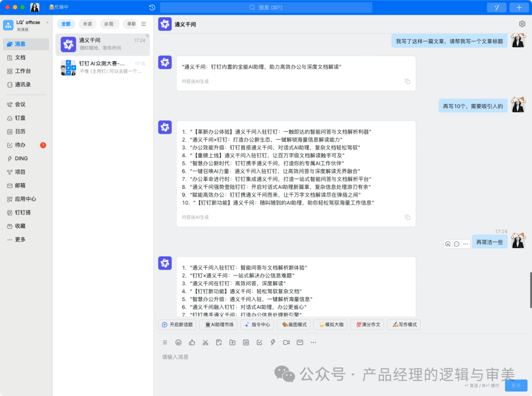Open the profile avatar in the title bar
This screenshot has height=396, width=532.
click(35, 7)
